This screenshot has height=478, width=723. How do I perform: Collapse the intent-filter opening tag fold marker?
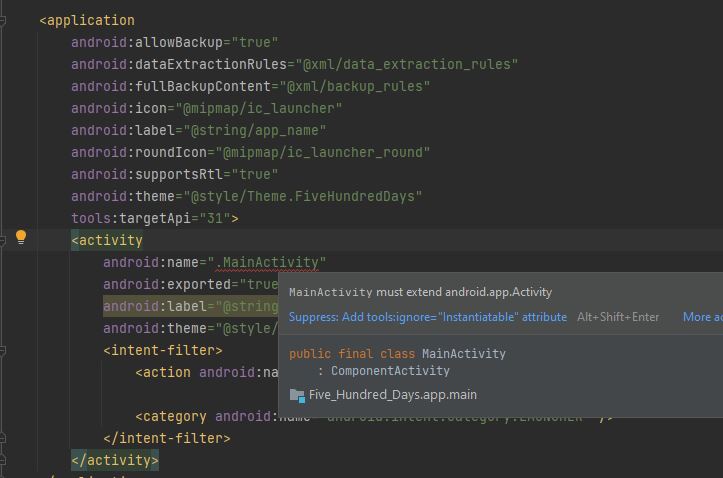click(x=2, y=350)
